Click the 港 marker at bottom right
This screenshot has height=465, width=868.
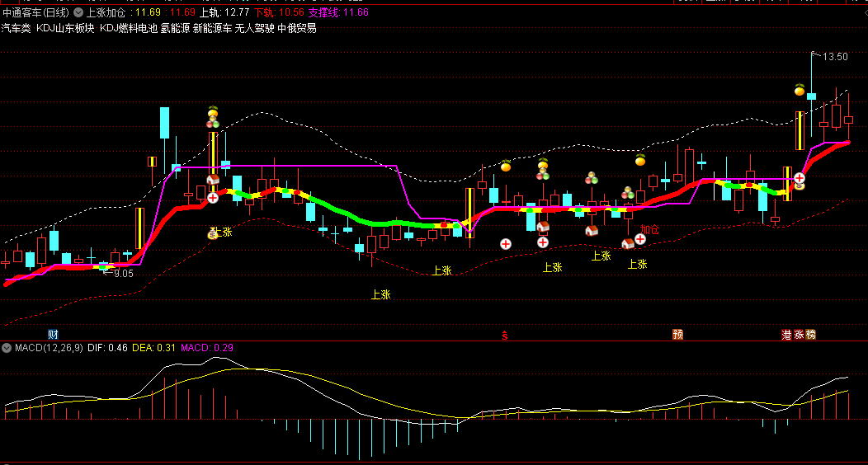pos(787,335)
